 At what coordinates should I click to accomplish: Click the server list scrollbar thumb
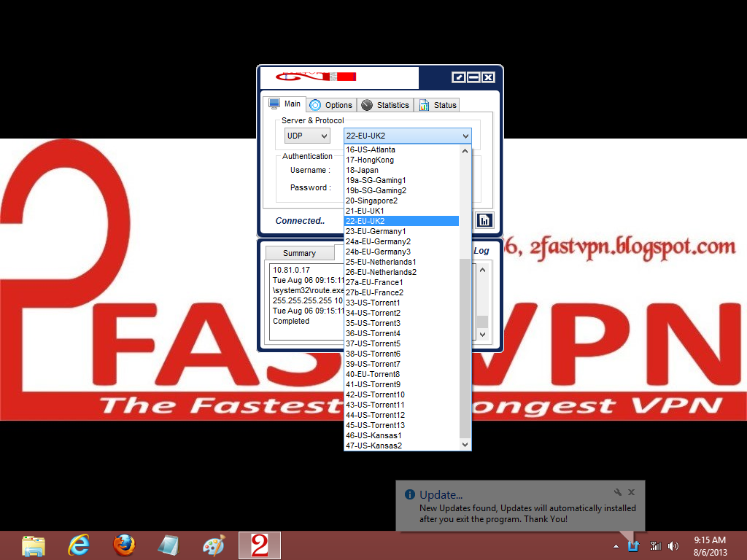(465, 348)
